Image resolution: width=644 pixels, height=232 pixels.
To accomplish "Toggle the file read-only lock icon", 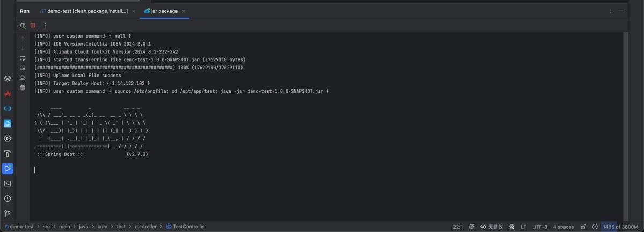I will click(583, 227).
